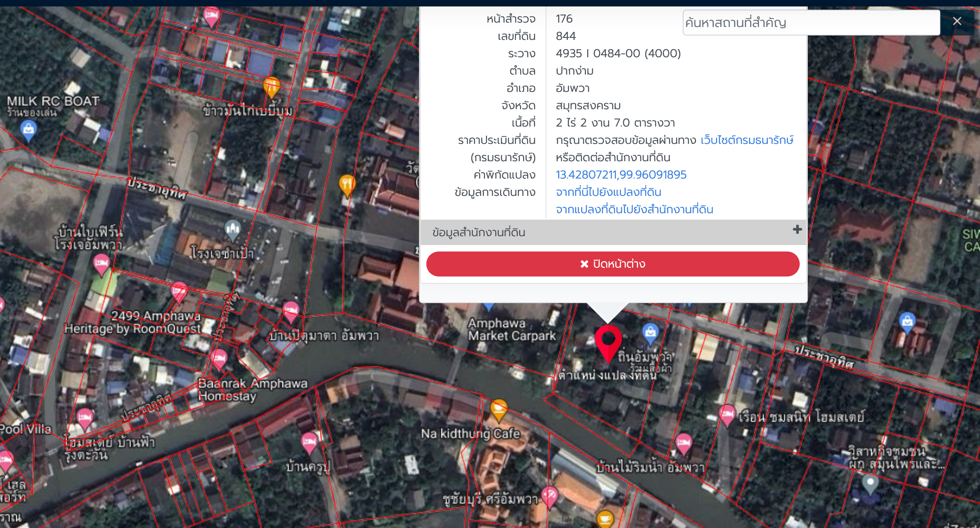Click บ้านใบเฟิร์น pink lodging marker

(x=101, y=265)
